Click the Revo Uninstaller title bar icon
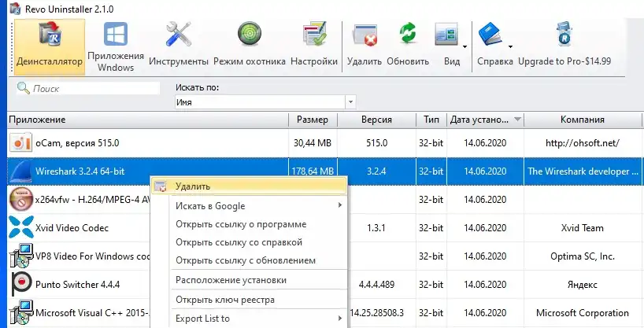This screenshot has width=644, height=328. pos(15,8)
